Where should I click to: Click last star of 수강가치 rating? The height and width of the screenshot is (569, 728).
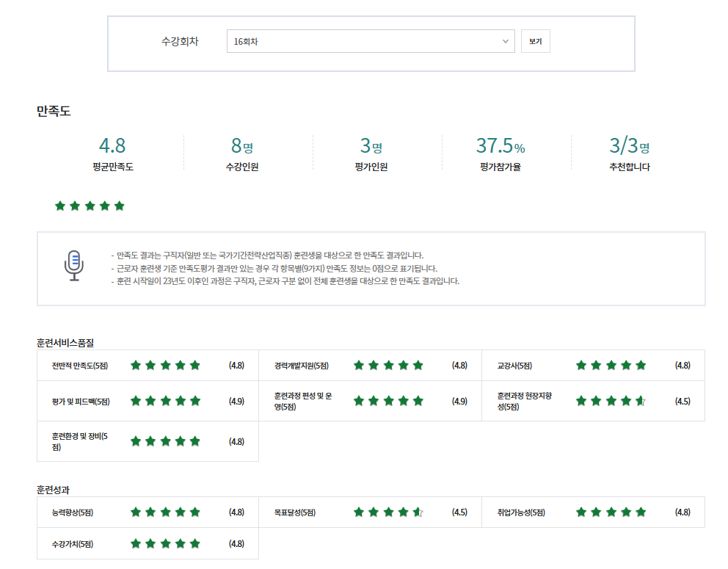tap(194, 544)
